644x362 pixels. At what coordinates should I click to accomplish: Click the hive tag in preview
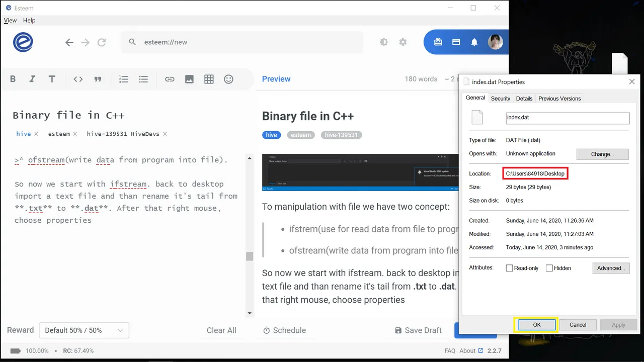[271, 135]
